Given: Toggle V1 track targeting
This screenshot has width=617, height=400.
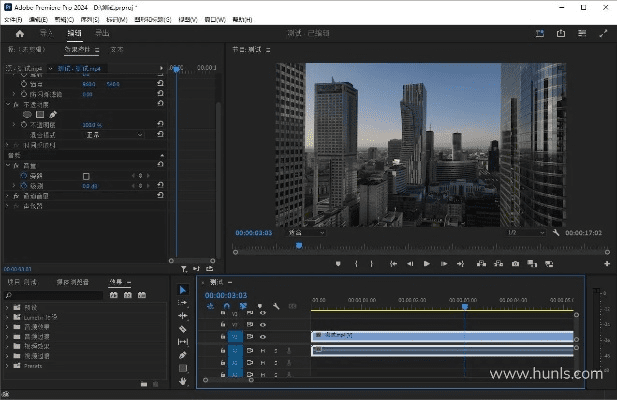Looking at the screenshot, I should click(x=235, y=337).
